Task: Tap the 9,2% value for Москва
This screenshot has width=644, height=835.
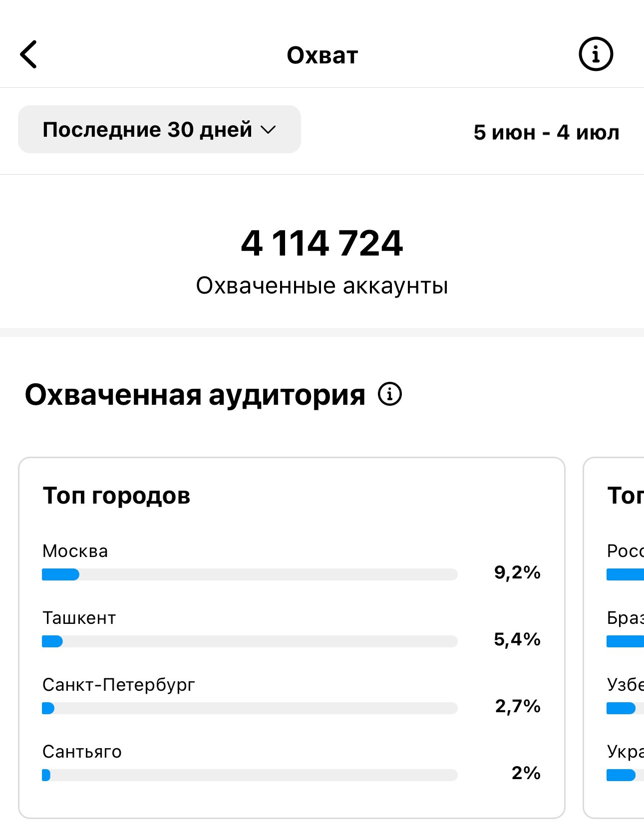Action: tap(517, 572)
